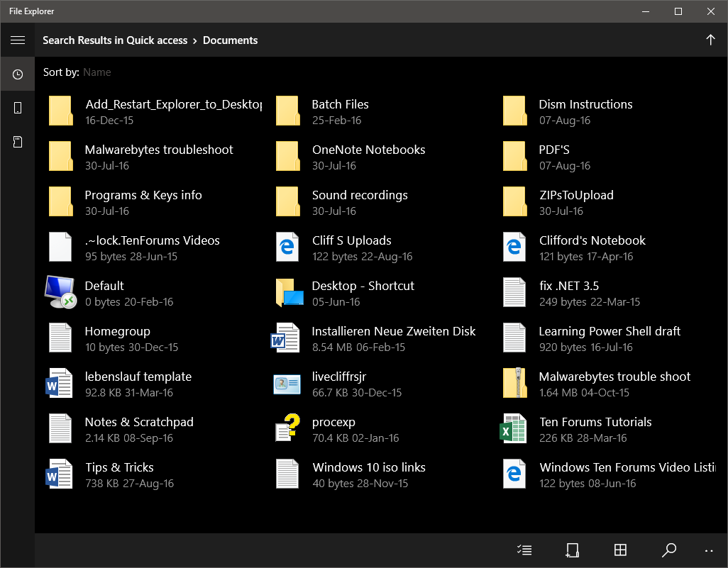
Task: Click the 'Ten Forums Tutorials' name text
Action: click(596, 422)
